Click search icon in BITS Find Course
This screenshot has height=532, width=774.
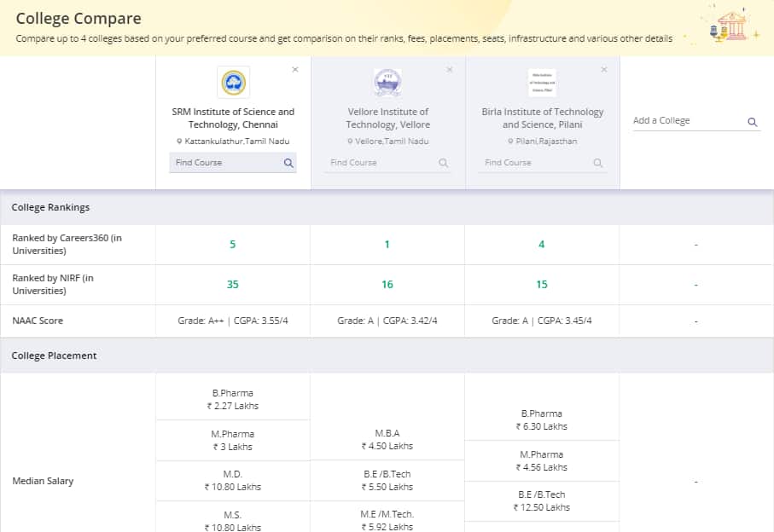(x=597, y=163)
